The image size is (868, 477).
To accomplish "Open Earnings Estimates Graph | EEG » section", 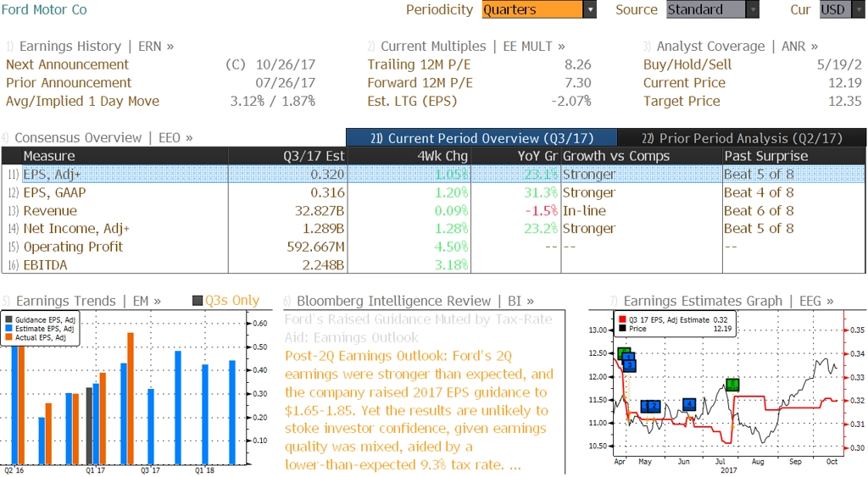I will tap(723, 301).
